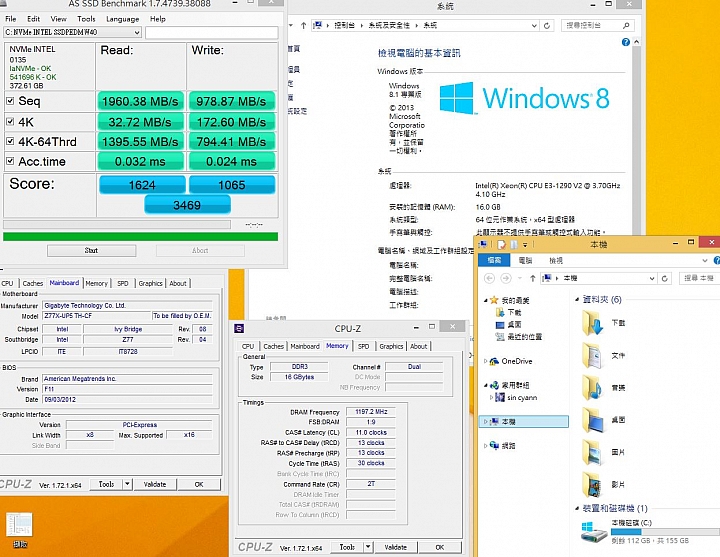The width and height of the screenshot is (720, 557).
Task: Select Recent places in navigation pane
Action: coord(519,337)
